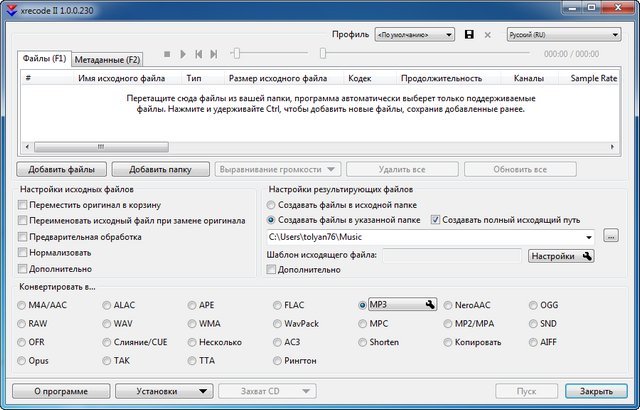Enable "Нормализовать" checkbox
The width and height of the screenshot is (640, 410).
(x=23, y=253)
